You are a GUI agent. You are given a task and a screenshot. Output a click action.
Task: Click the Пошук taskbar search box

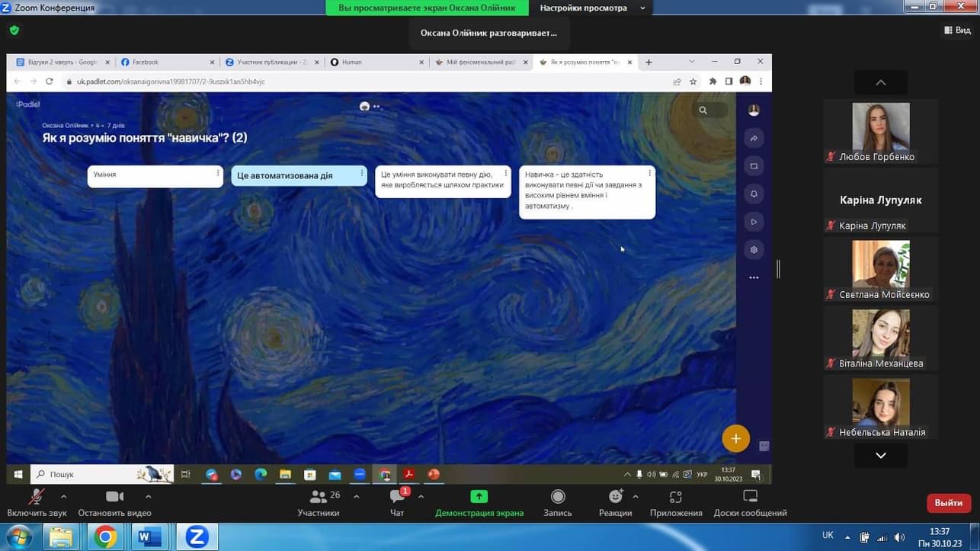coord(101,474)
